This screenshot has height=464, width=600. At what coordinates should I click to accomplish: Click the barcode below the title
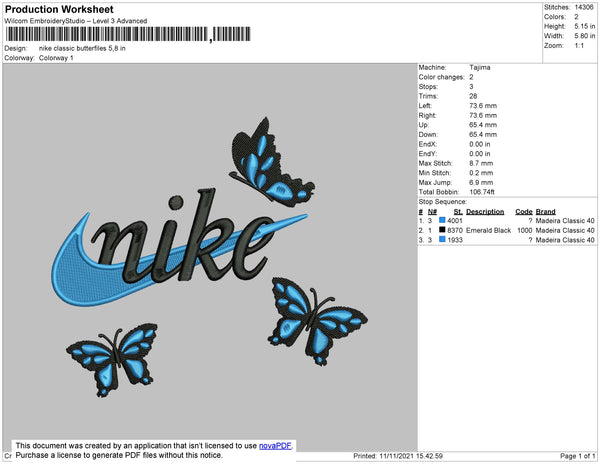tap(128, 34)
